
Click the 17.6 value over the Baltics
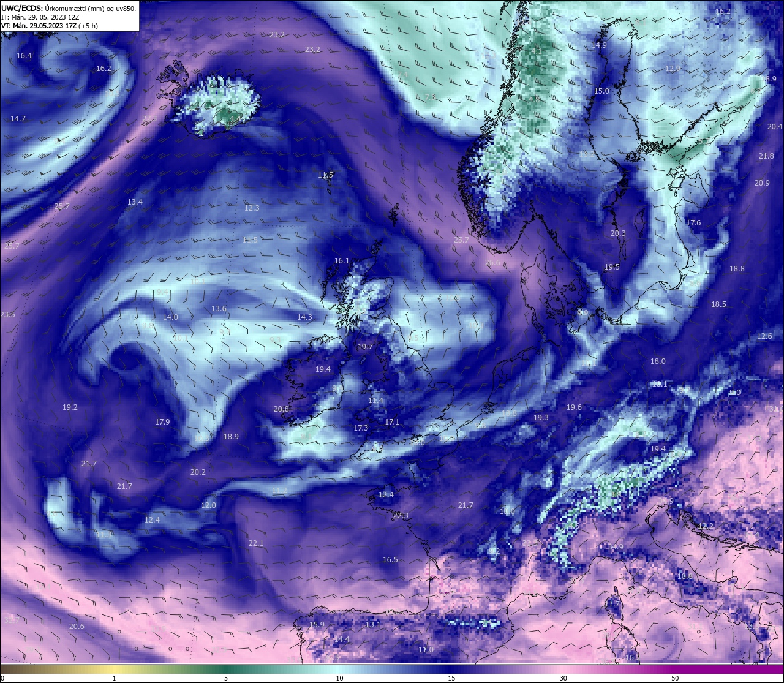pyautogui.click(x=693, y=223)
